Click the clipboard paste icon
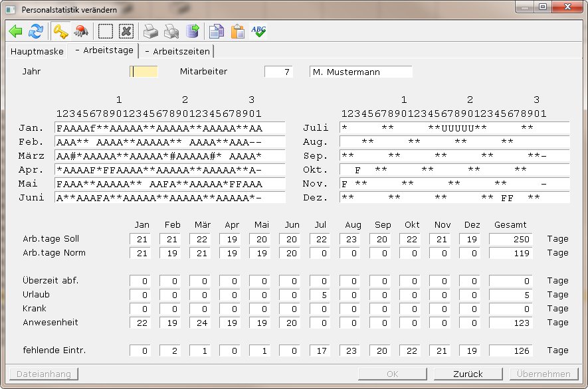 (237, 31)
